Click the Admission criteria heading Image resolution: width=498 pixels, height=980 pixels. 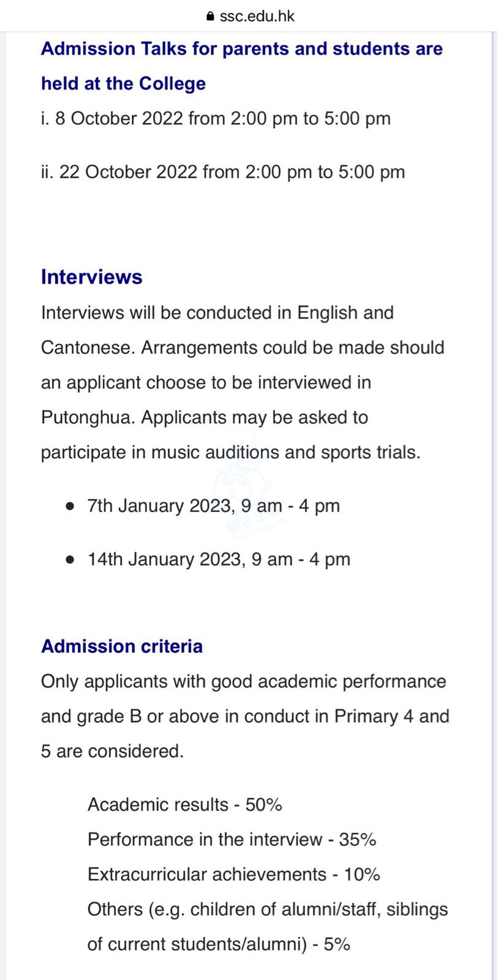point(121,646)
